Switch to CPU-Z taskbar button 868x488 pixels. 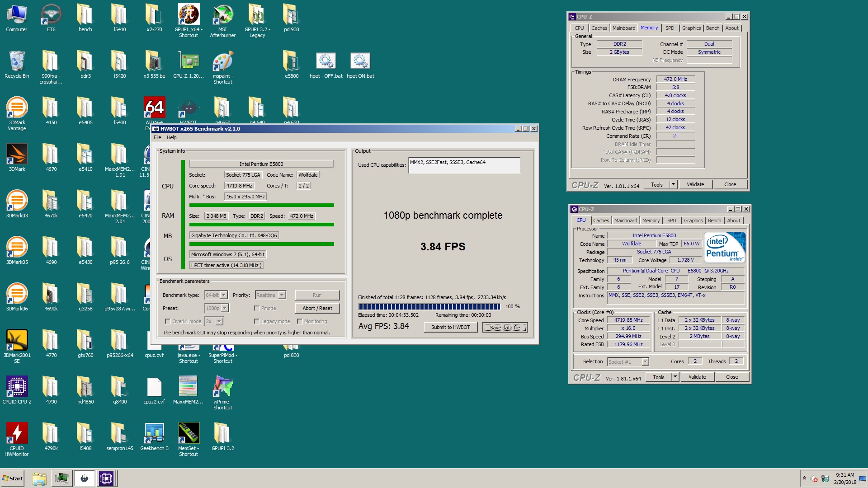click(x=106, y=479)
